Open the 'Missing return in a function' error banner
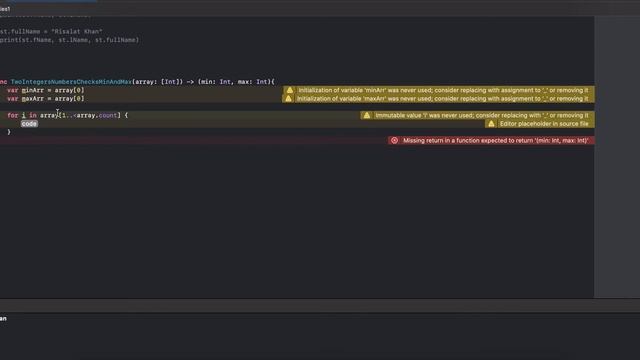Screen dimensions: 640x360 (491, 140)
